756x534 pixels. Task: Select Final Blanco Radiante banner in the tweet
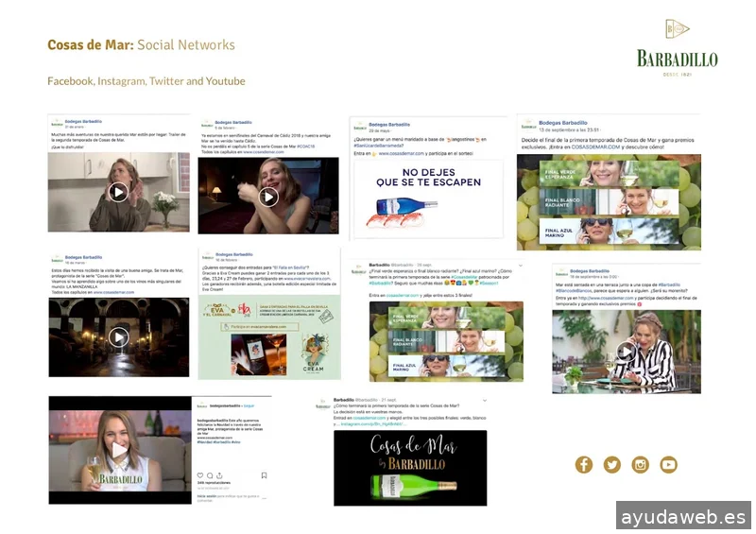click(x=446, y=341)
